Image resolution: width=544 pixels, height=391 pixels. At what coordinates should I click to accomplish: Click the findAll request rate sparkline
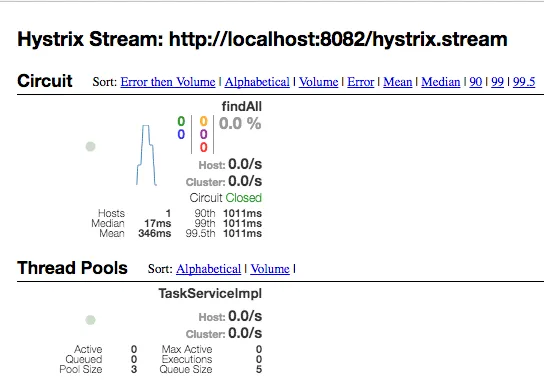[x=146, y=155]
